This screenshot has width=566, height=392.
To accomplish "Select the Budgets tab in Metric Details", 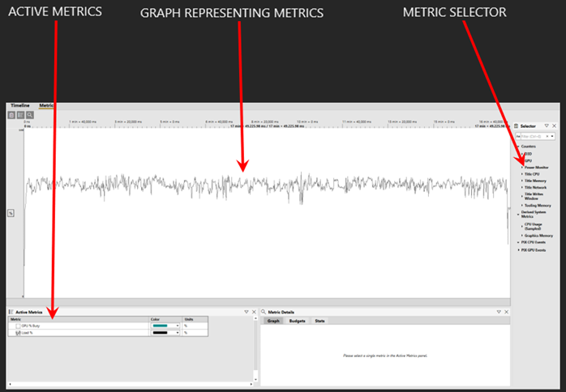I will tap(297, 321).
